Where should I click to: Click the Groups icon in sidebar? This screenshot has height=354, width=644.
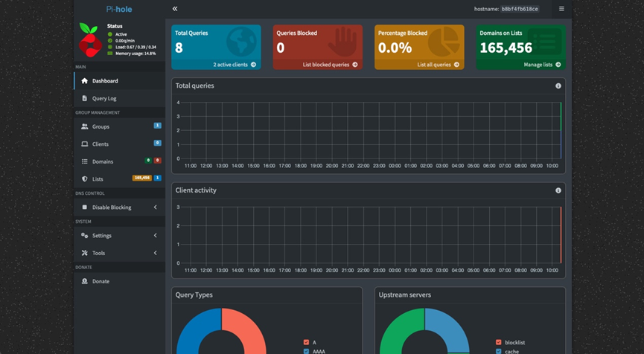[x=85, y=126]
